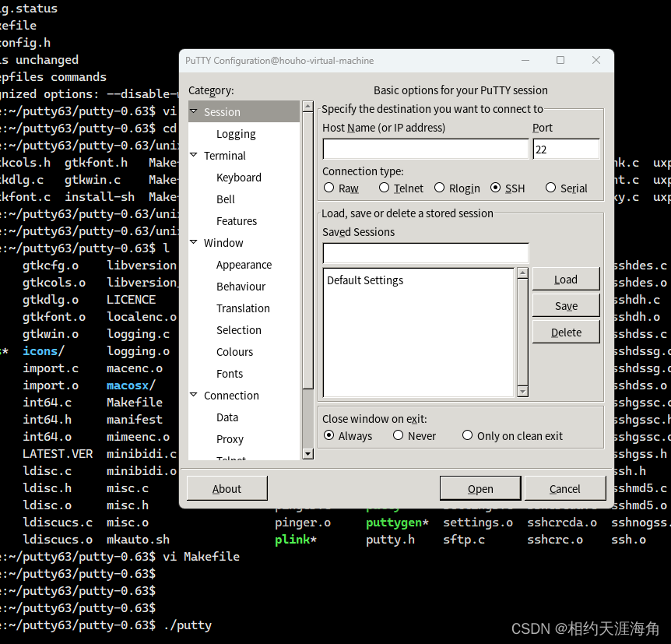Click sftp.c in the terminal listing
This screenshot has width=671, height=644.
pos(464,540)
